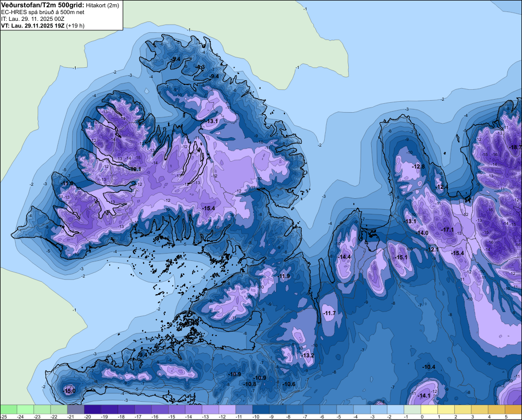Click the -17.1 temperature value on the map
The height and width of the screenshot is (420, 522).
(448, 230)
